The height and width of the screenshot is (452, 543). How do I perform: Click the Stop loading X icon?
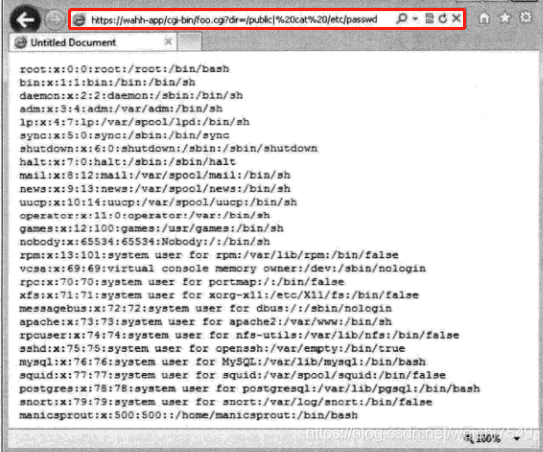click(x=456, y=18)
